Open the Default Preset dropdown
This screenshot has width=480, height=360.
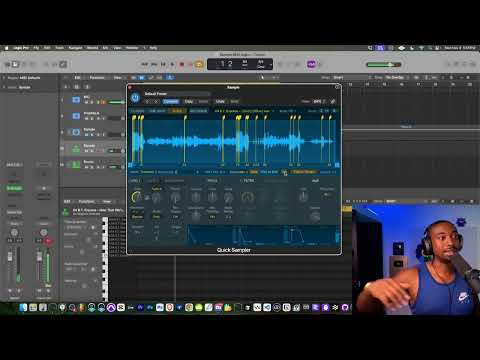pyautogui.click(x=177, y=94)
